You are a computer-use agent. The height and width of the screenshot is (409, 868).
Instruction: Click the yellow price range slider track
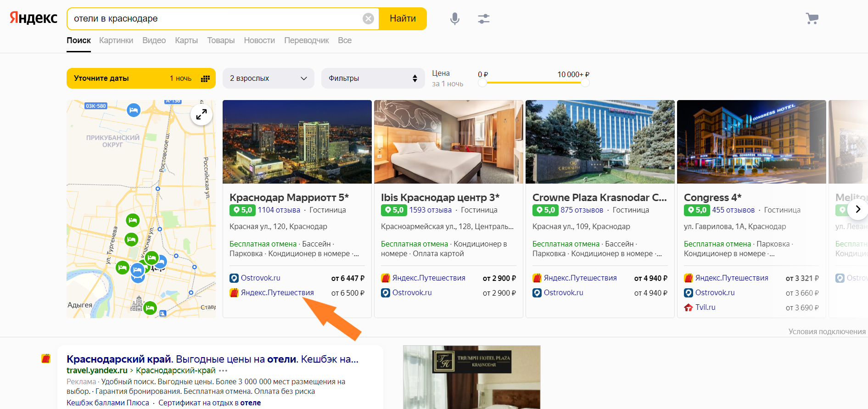coord(533,83)
